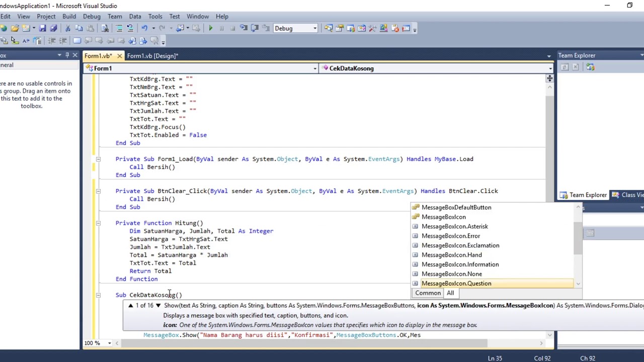Switch IntelliSense list to All filter
The image size is (644, 362).
click(450, 293)
